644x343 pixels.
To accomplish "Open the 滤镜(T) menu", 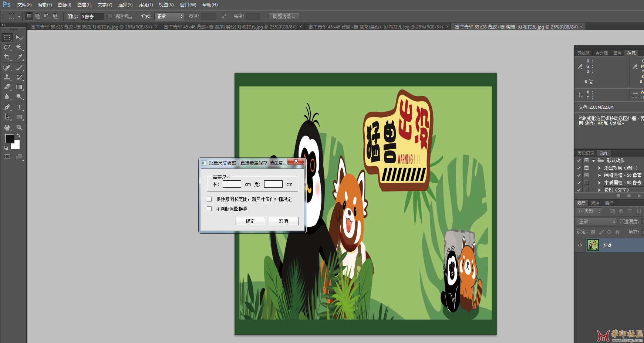I will [146, 5].
